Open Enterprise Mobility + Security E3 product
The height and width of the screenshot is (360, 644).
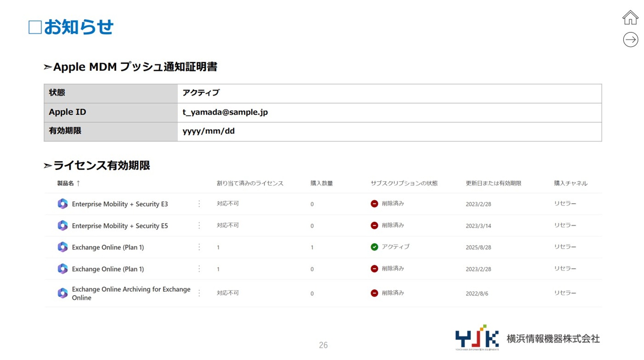point(120,204)
